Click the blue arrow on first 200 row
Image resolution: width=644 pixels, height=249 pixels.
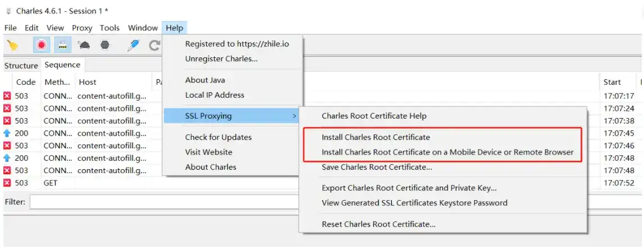7,133
